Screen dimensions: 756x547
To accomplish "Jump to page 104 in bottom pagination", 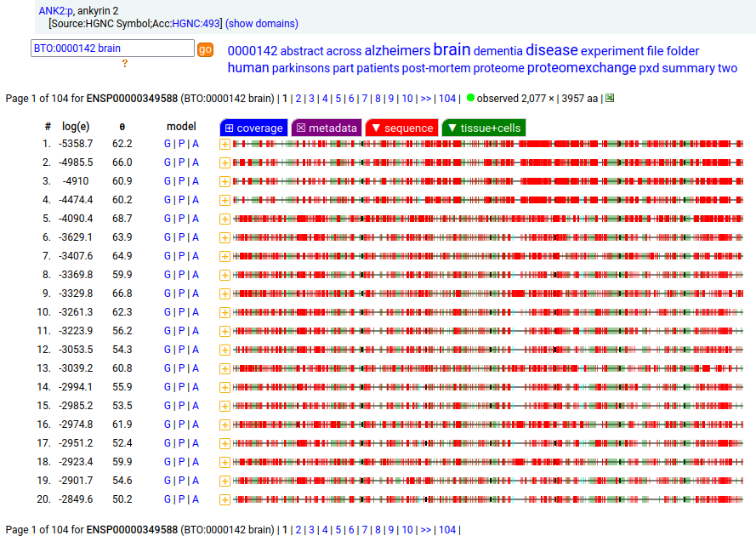I will tap(447, 530).
